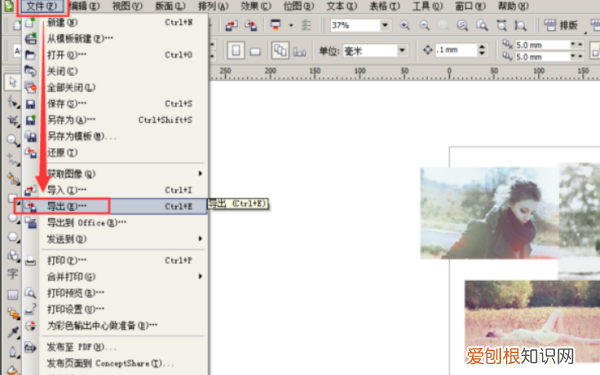Open the 工具 (Tools) menu

click(427, 6)
